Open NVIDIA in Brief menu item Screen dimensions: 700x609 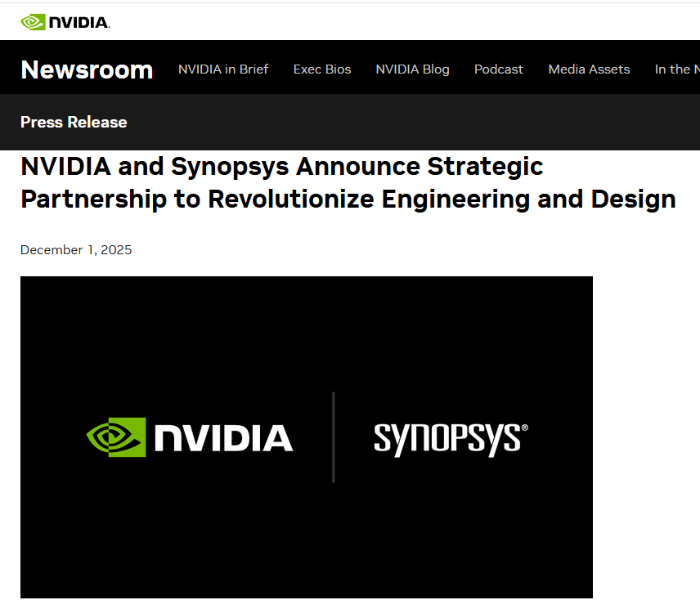coord(223,69)
